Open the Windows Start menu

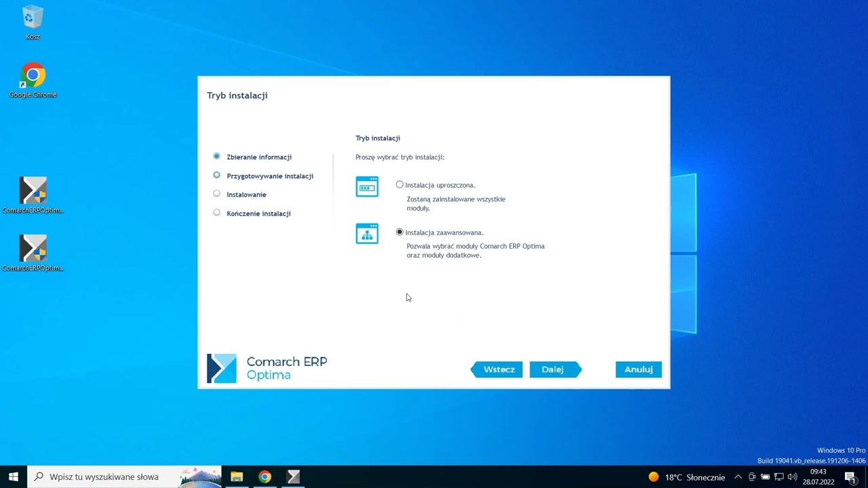click(14, 476)
